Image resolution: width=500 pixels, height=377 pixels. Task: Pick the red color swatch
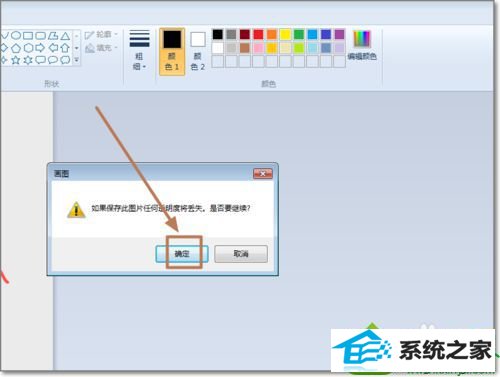tap(258, 34)
